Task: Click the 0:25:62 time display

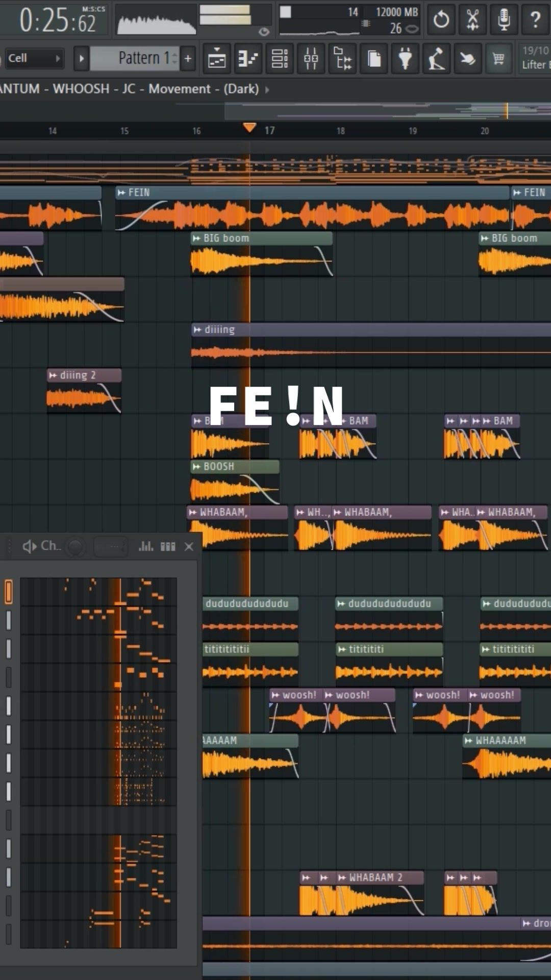Action: pos(58,21)
